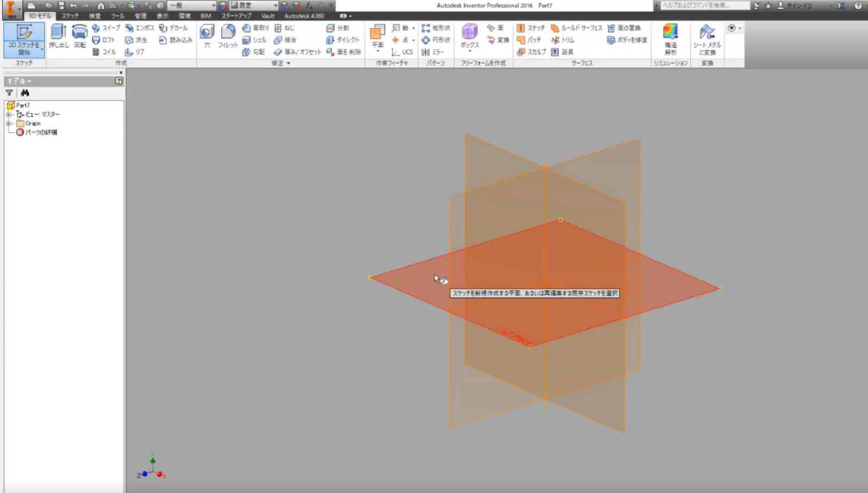Screen dimensions: 868x493
Task: Open the material dropdown showing 一般
Action: (192, 5)
